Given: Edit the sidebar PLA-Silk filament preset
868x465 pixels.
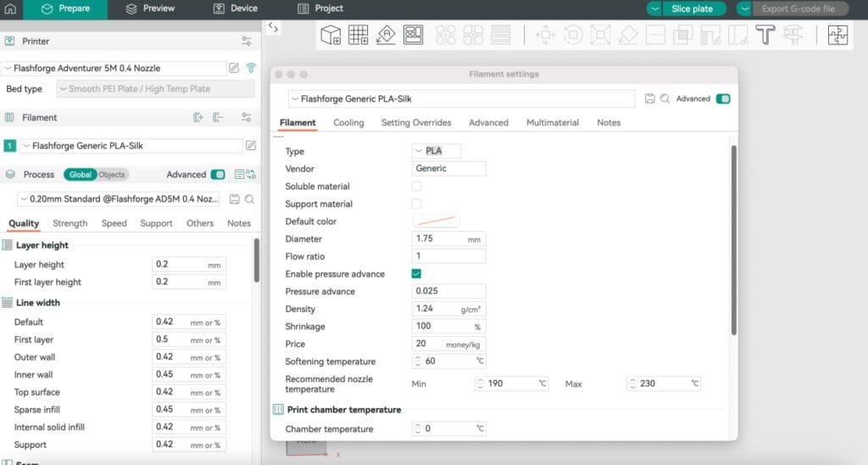Looking at the screenshot, I should [251, 145].
